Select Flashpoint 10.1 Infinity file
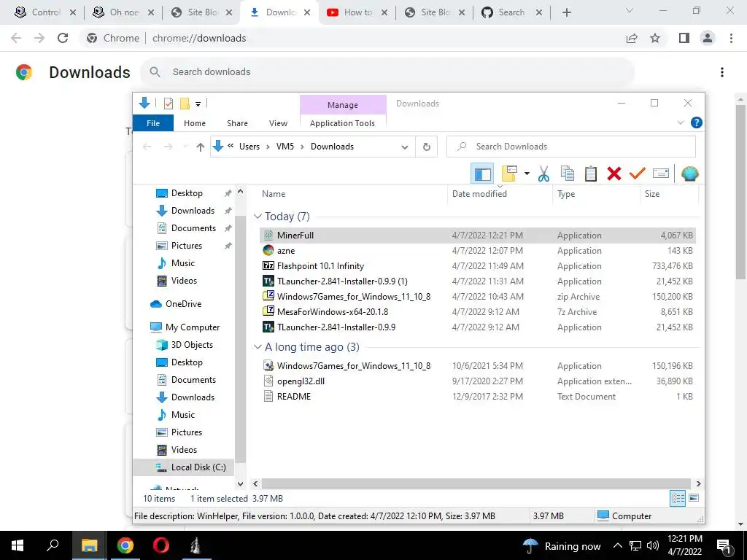 478,265
